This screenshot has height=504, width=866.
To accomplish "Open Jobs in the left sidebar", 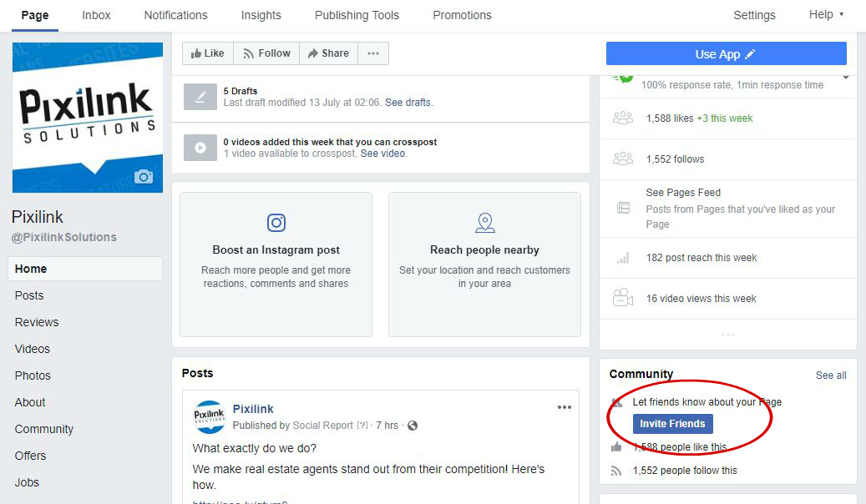I will (27, 482).
